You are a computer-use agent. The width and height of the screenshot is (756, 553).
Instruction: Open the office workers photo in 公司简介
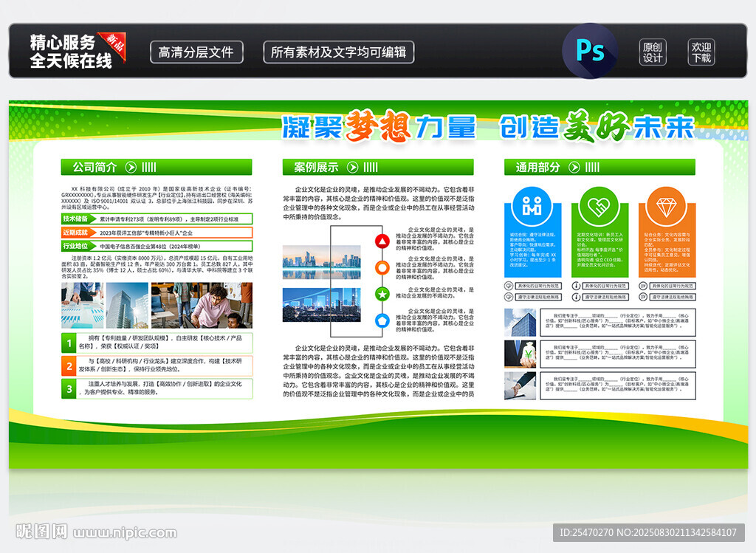(x=202, y=306)
